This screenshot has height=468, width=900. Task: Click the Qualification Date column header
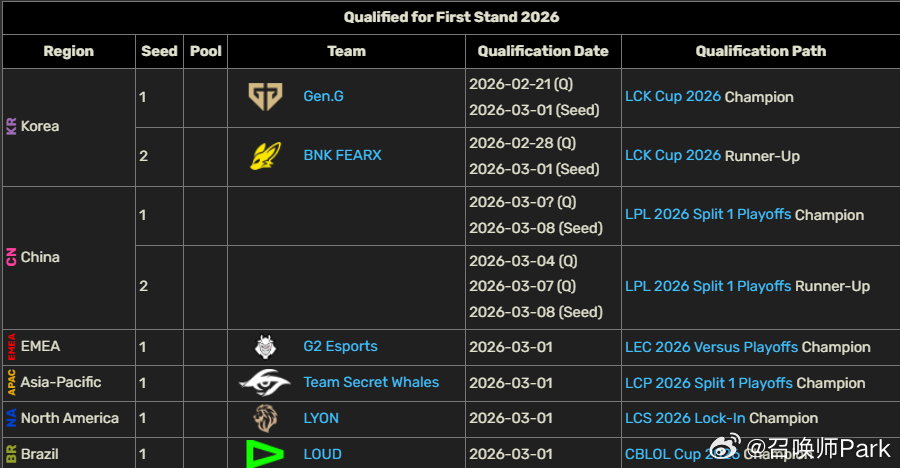click(x=543, y=51)
